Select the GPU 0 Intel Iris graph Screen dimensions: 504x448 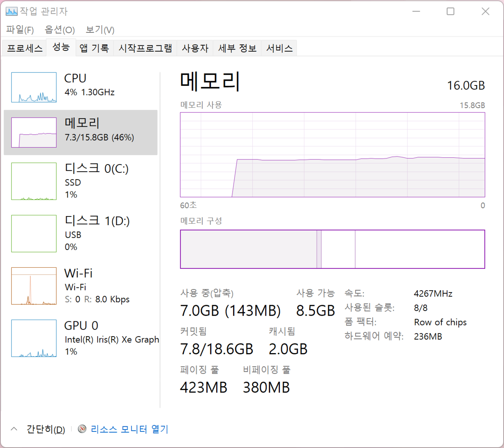[34, 339]
